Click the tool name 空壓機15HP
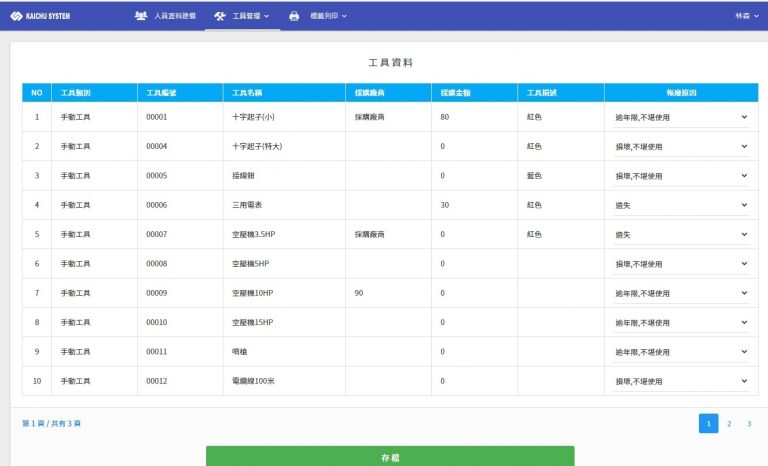768x466 pixels. click(x=253, y=323)
